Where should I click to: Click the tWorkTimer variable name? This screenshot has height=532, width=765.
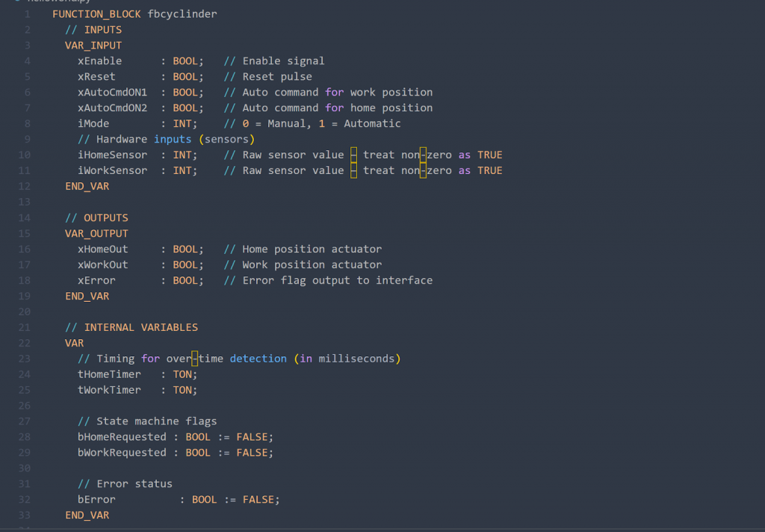(109, 390)
